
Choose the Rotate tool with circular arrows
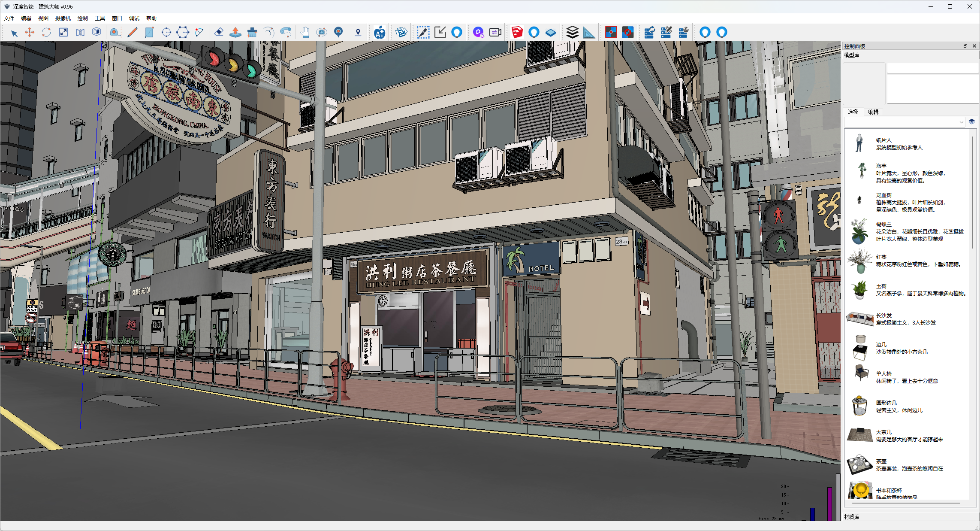coord(46,33)
